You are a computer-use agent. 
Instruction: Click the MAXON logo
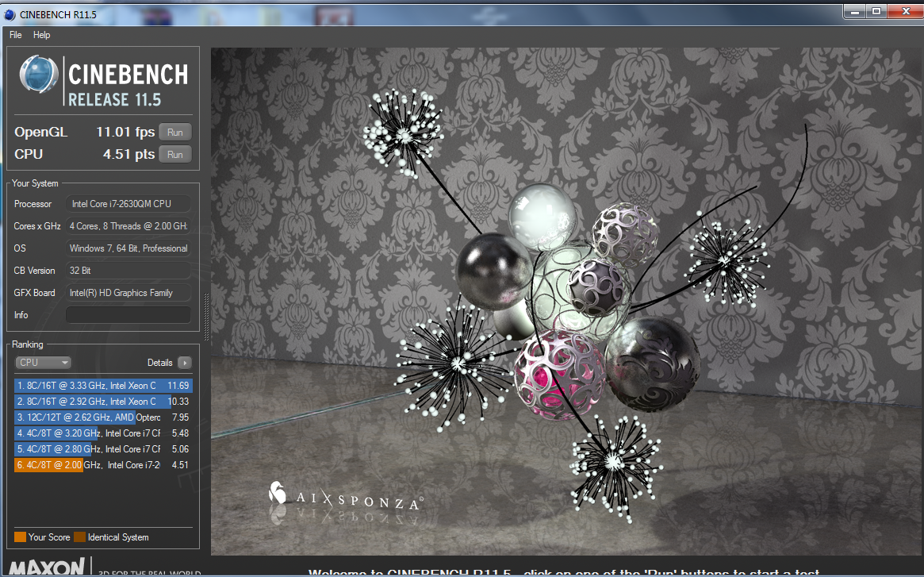coord(47,567)
